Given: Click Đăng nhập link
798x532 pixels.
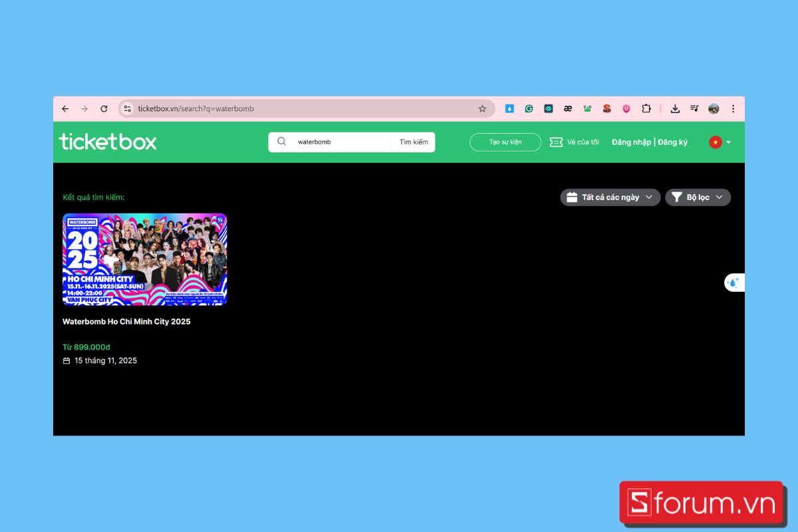Looking at the screenshot, I should 631,142.
